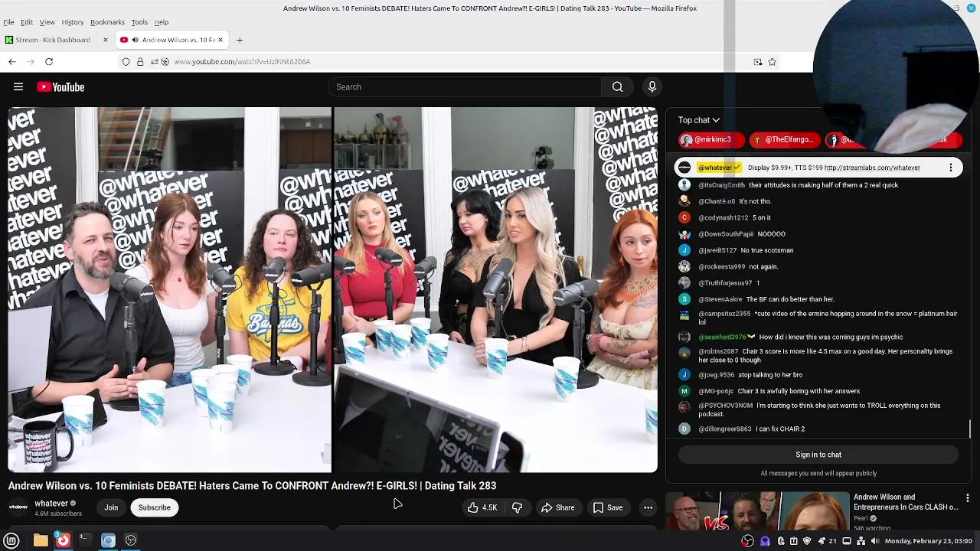Open options for Andrew Wilson suggested video

[968, 499]
